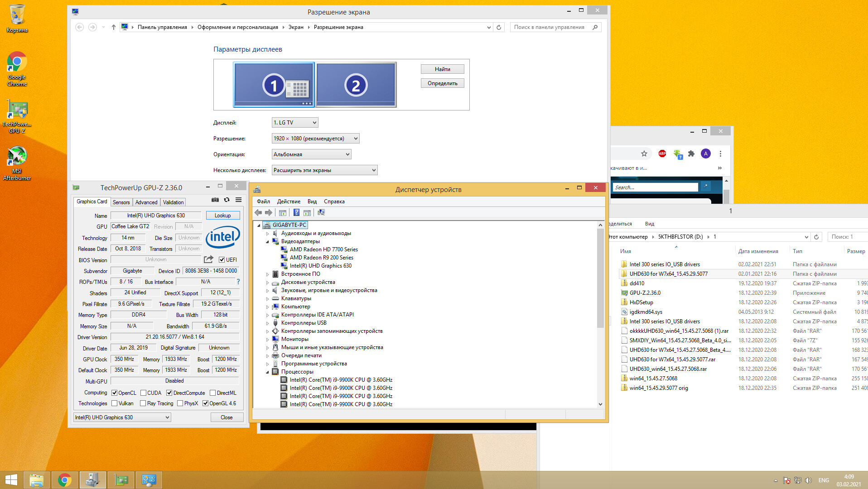Open Google Chrome desktop shortcut

click(x=17, y=69)
